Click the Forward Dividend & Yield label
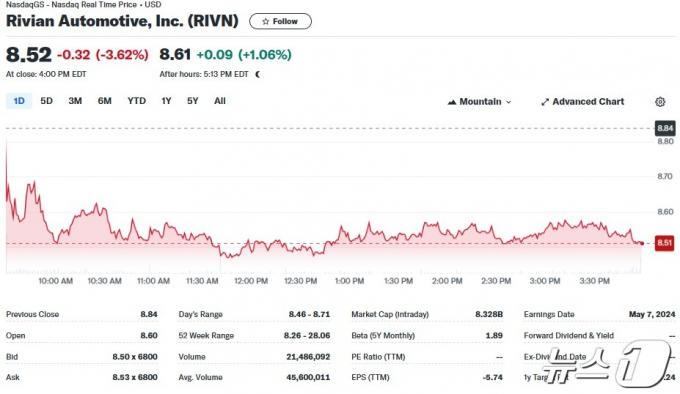680x394 pixels. (569, 335)
